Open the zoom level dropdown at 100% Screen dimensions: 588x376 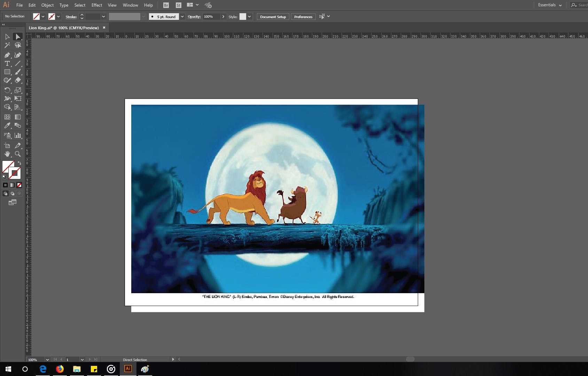47,360
